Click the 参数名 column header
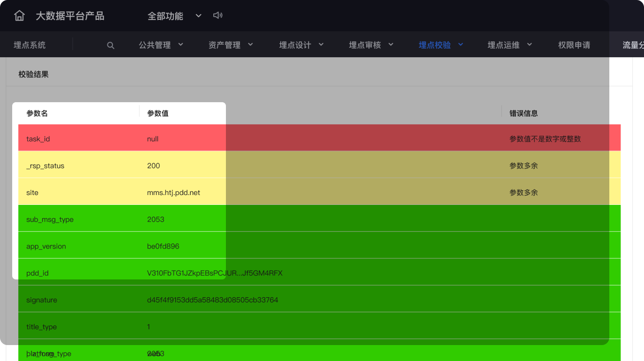 (x=37, y=113)
